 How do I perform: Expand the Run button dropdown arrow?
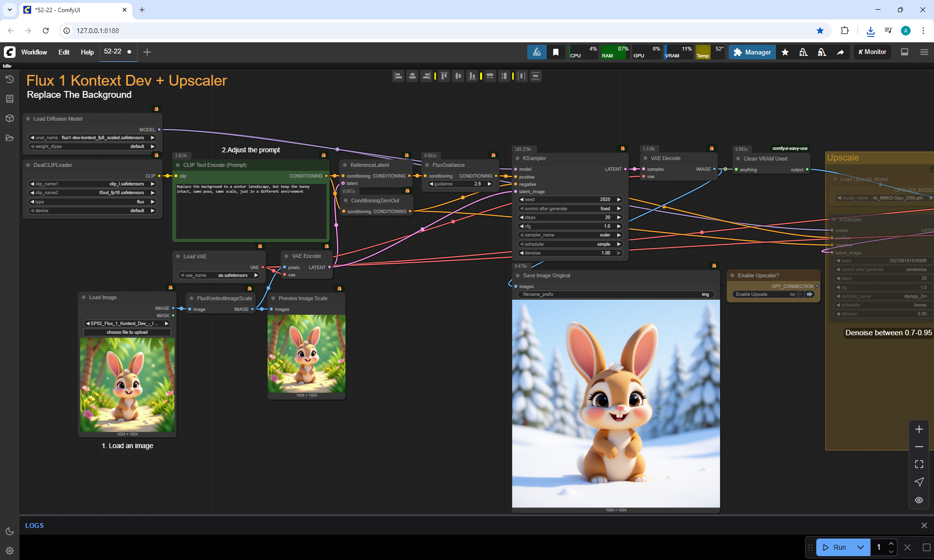point(860,547)
